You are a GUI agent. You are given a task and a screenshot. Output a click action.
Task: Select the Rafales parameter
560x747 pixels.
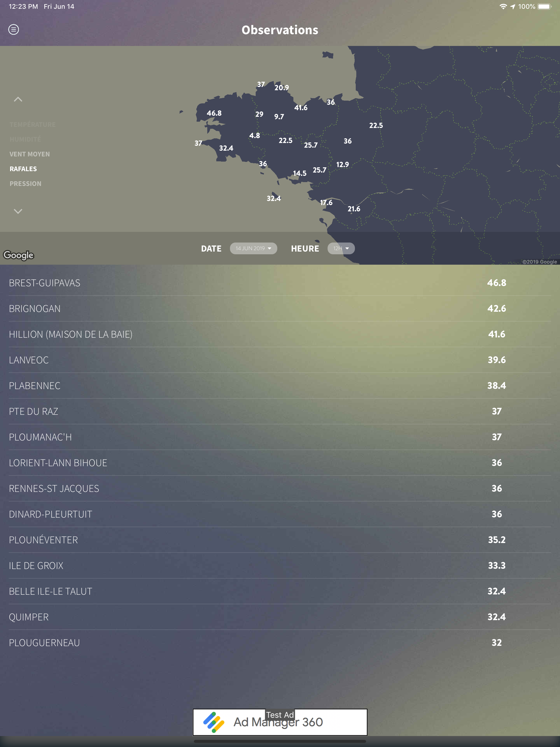23,169
